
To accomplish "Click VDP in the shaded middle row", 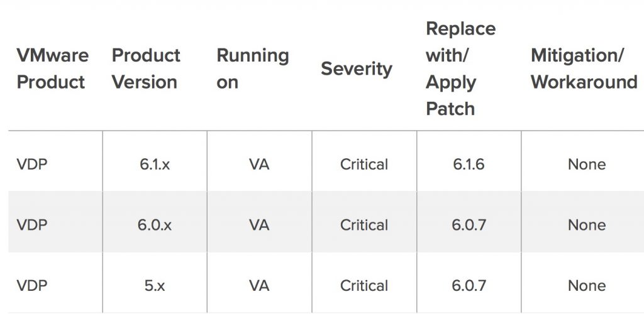I will pos(32,225).
